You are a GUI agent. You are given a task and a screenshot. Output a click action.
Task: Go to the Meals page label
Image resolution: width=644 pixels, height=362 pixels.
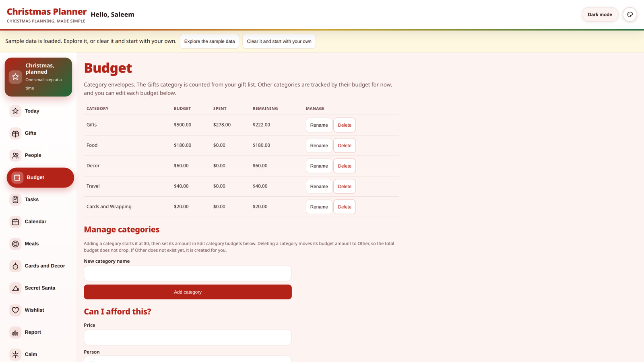coord(32,244)
